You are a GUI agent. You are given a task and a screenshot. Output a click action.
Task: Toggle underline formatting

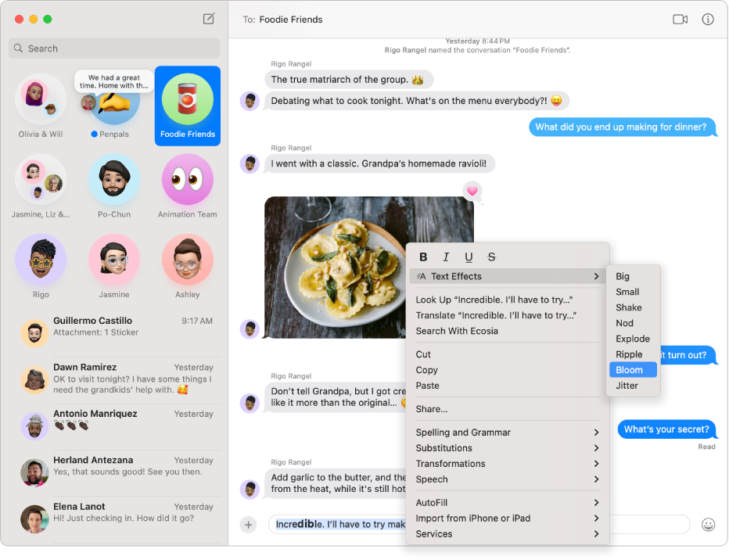click(469, 257)
